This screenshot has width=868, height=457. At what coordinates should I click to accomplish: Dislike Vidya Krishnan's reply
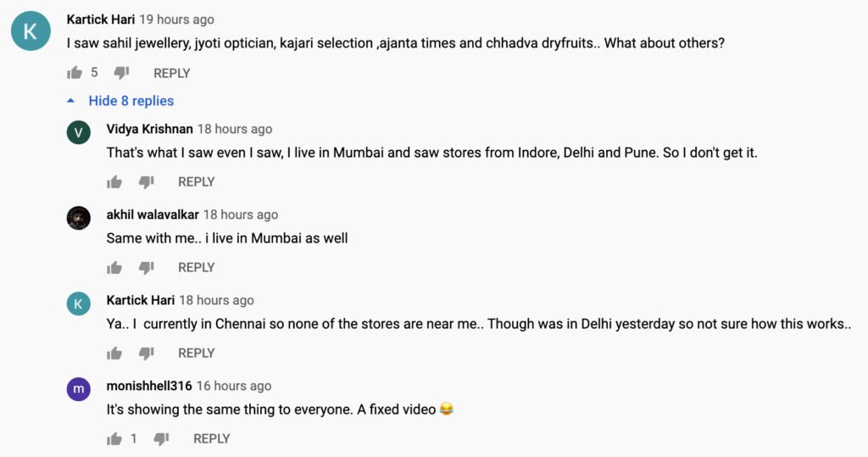click(146, 181)
